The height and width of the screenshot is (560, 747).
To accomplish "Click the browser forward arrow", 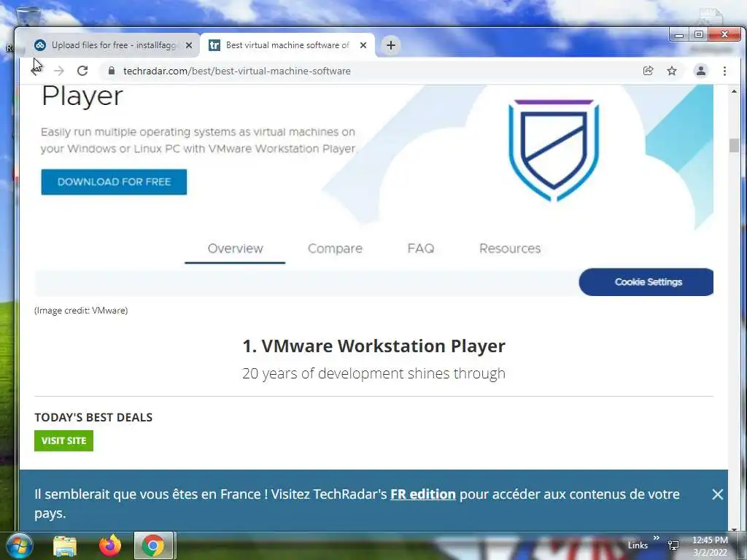I will [59, 71].
